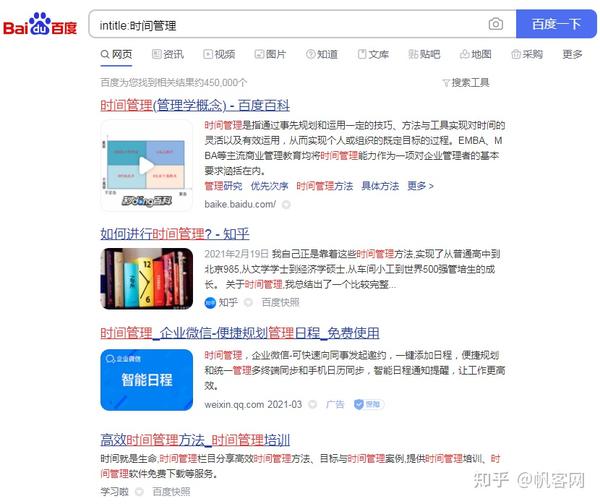Go to the 文库 tab
Image resolution: width=600 pixels, height=504 pixels.
tap(373, 54)
